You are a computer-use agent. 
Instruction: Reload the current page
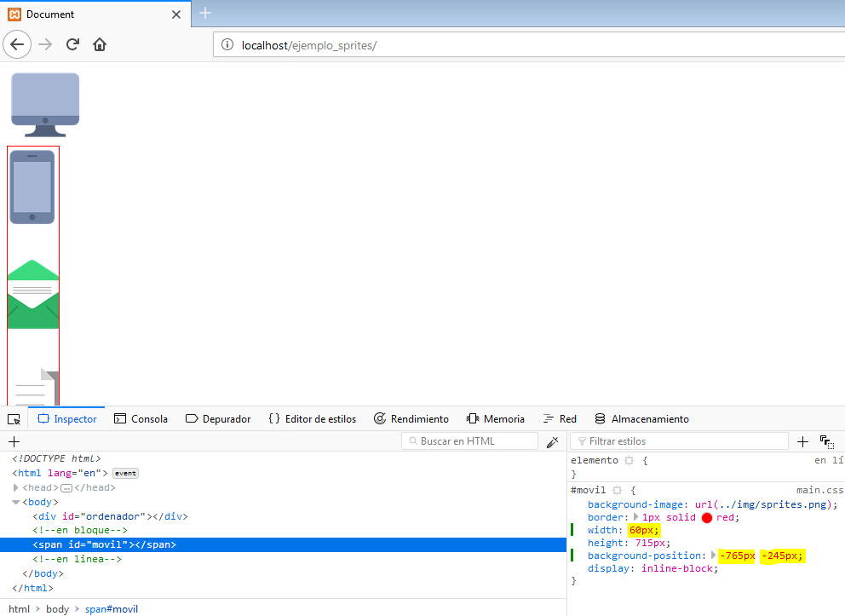coord(73,44)
